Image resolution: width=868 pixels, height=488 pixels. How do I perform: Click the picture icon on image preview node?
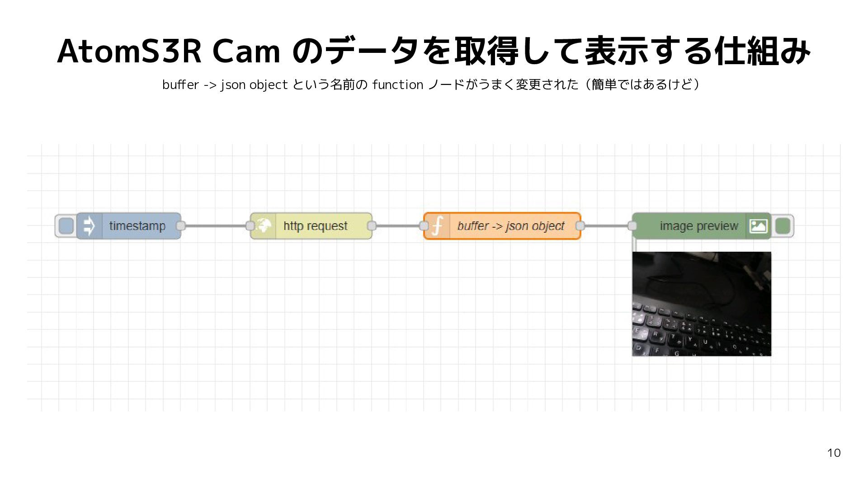tap(758, 226)
